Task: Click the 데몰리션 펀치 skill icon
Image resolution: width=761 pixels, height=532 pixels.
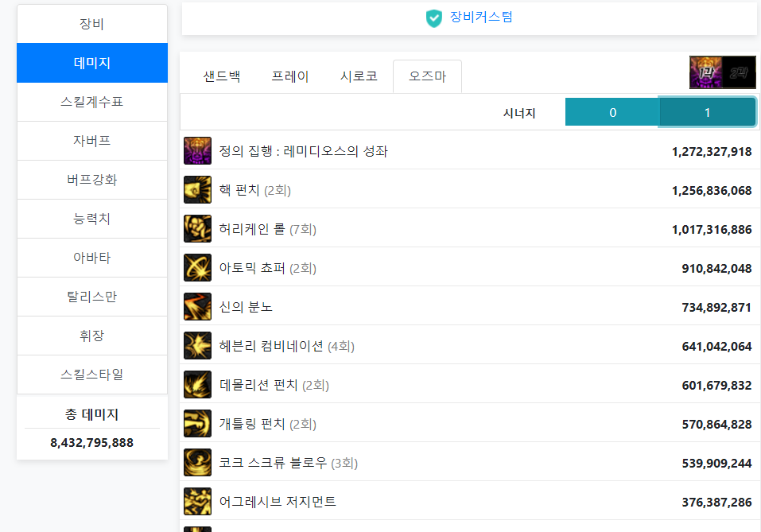Action: 197,384
